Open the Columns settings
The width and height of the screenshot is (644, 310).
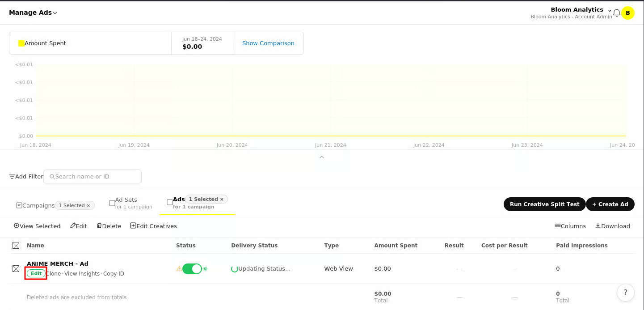(x=570, y=226)
